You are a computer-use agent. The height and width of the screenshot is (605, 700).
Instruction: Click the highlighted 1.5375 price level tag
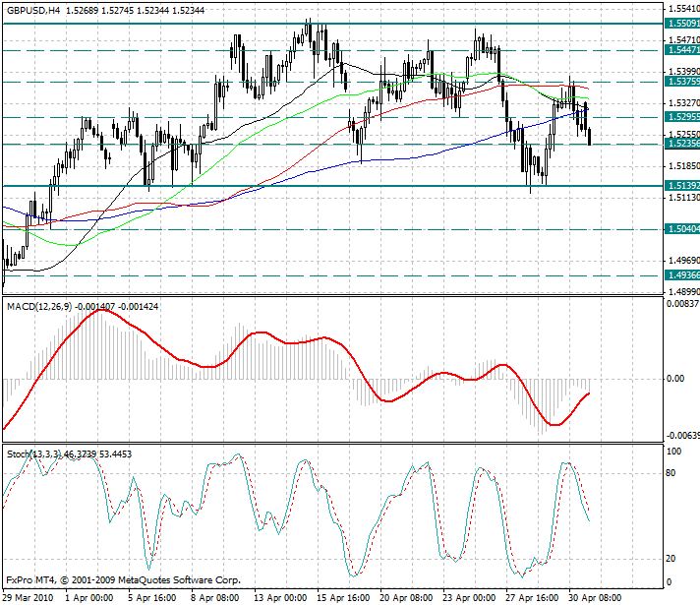[x=682, y=82]
